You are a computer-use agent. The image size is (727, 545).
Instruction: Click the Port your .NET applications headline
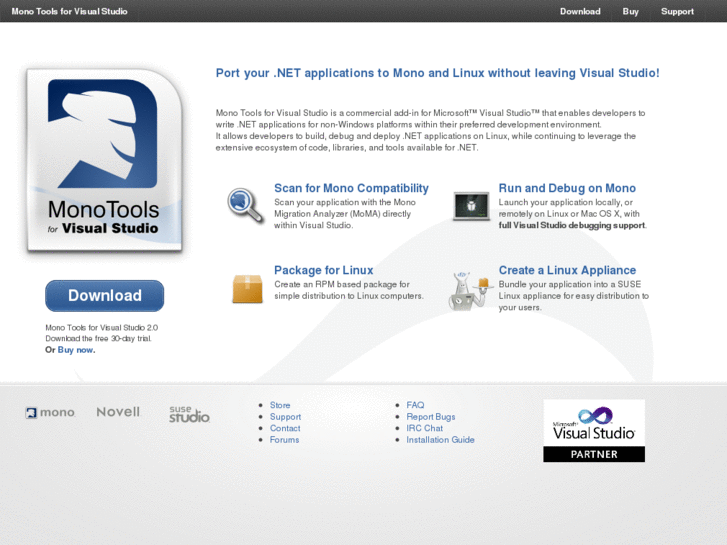tap(437, 73)
